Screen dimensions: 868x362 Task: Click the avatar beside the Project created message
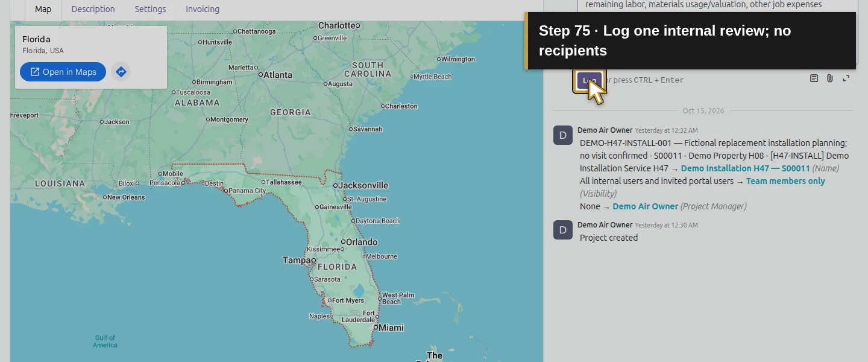coord(563,230)
